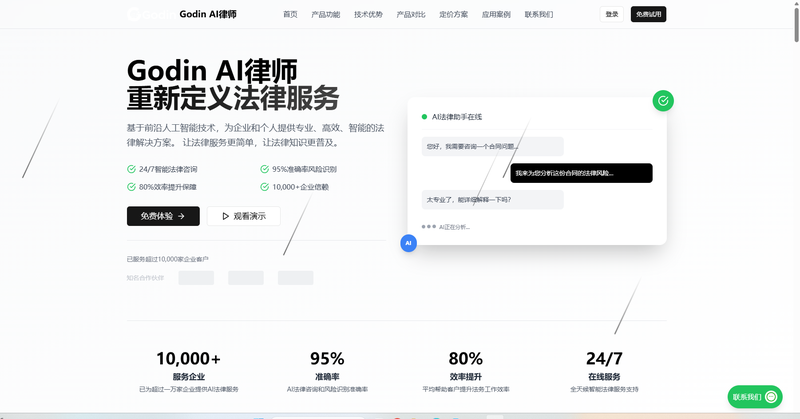This screenshot has width=800, height=419.
Task: Open the 首页 nav item
Action: (290, 14)
